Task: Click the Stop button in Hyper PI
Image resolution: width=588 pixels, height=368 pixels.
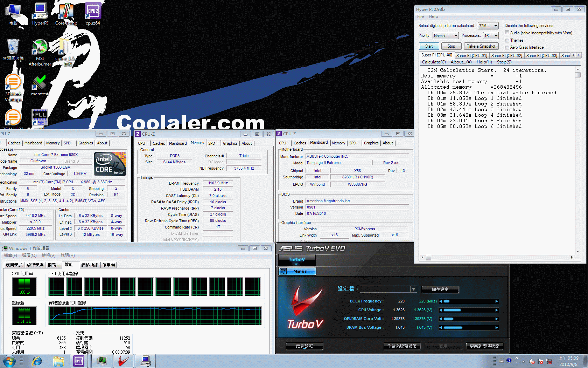Action: coord(451,46)
